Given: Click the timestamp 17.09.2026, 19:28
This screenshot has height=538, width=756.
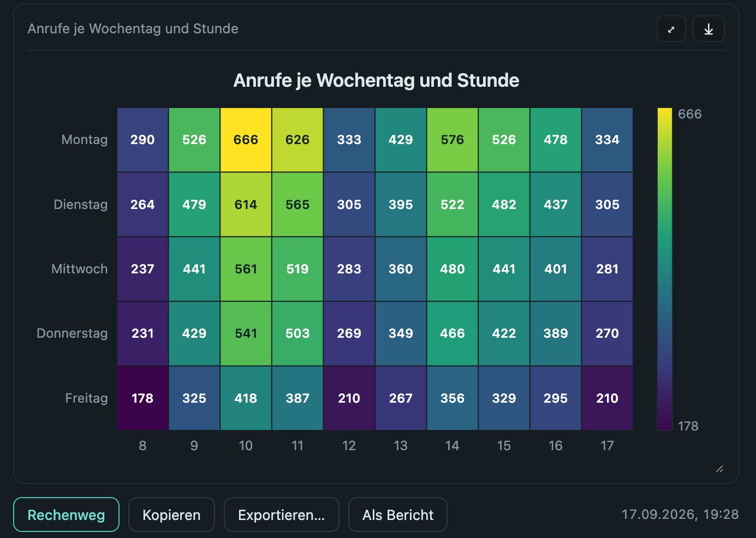Looking at the screenshot, I should (680, 514).
